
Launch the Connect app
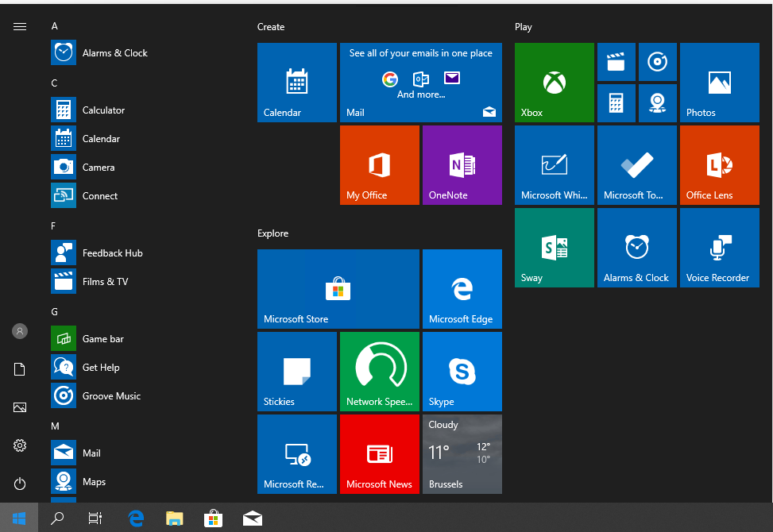[143, 195]
